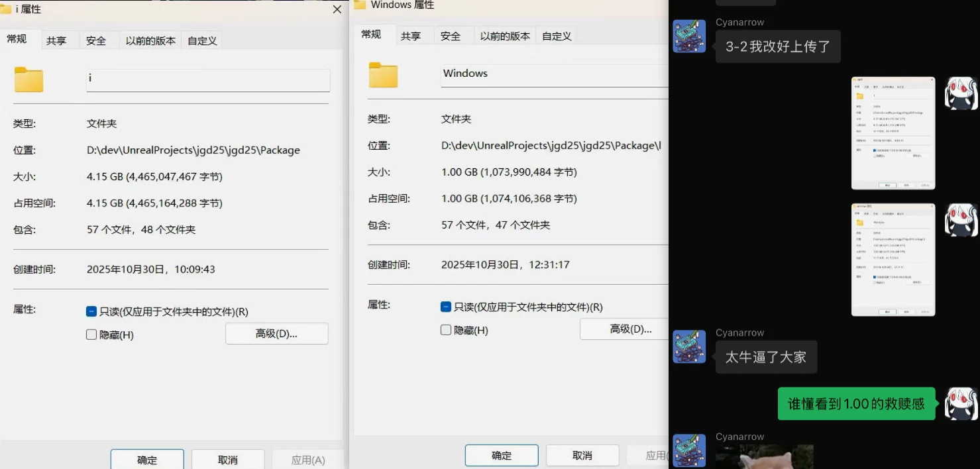980x469 pixels.
Task: Click the Windows folder icon in the properties dialog
Action: click(383, 75)
